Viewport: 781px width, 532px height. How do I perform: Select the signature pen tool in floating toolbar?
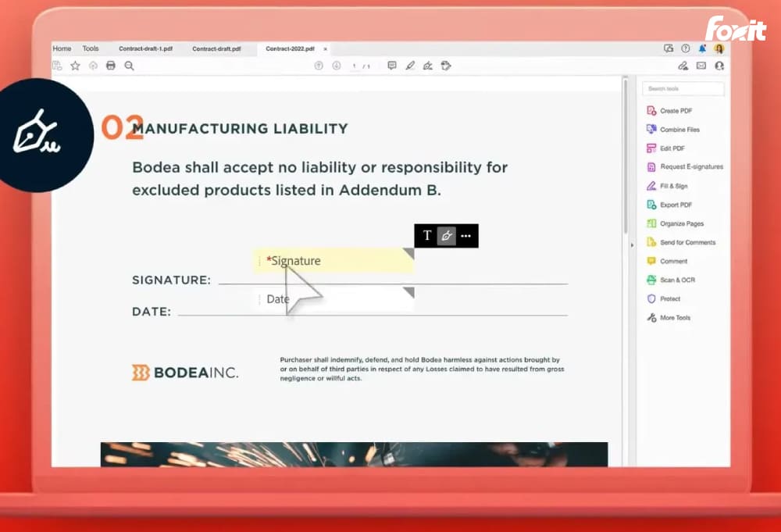tap(446, 235)
